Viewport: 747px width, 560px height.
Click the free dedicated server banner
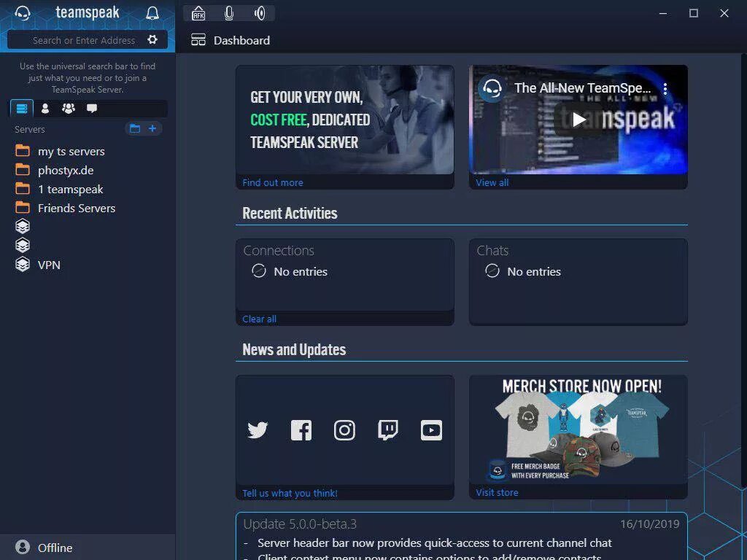[x=345, y=120]
